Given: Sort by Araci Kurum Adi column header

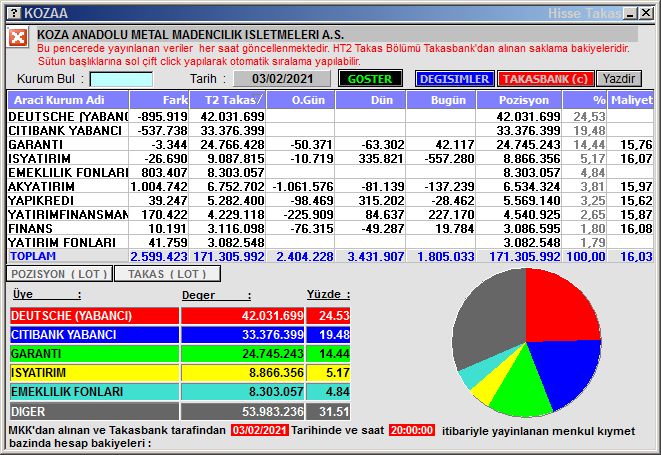Looking at the screenshot, I should 68,100.
